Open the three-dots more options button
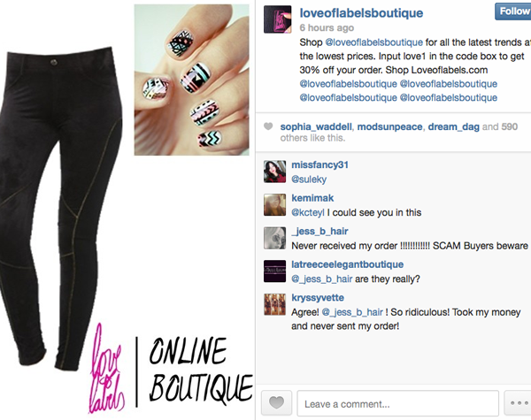 point(518,402)
